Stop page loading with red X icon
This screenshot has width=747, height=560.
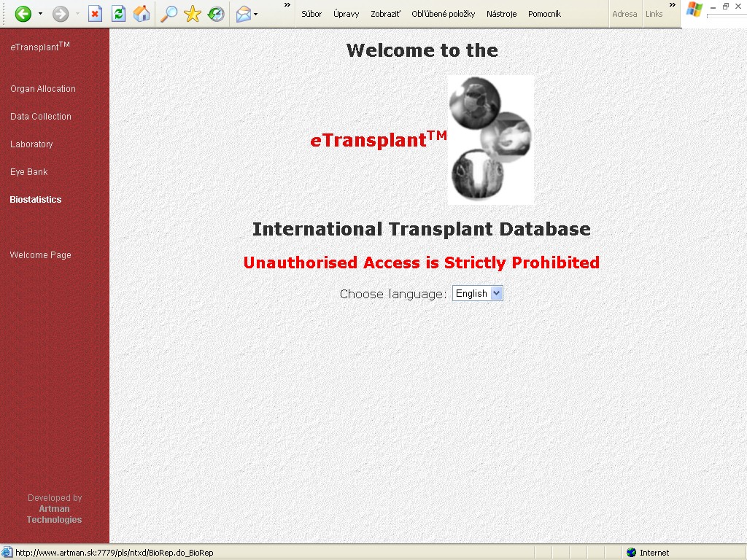[96, 14]
